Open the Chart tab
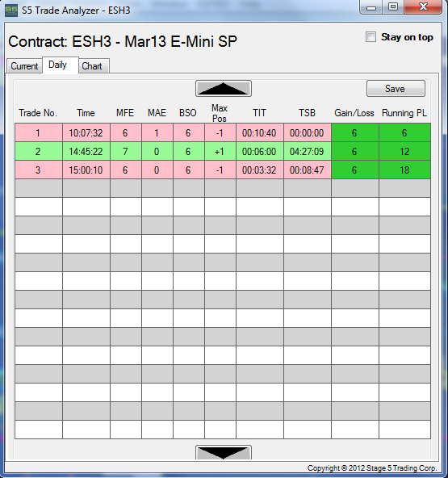Image resolution: width=448 pixels, height=478 pixels. tap(94, 66)
